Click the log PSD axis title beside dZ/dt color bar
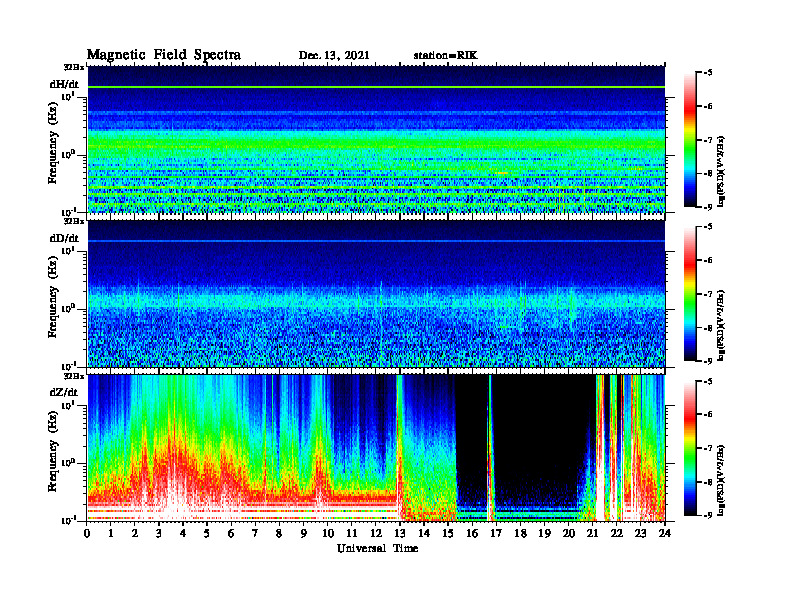The height and width of the screenshot is (612, 792). coord(721,479)
